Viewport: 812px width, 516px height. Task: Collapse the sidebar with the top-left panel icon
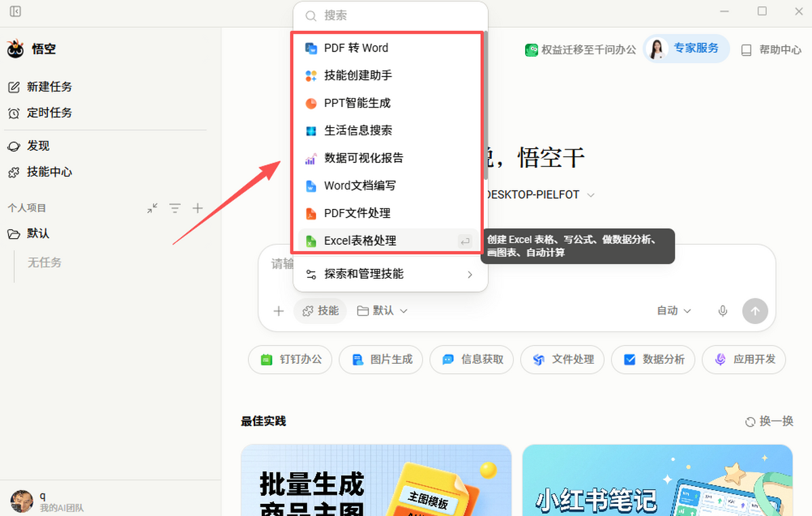tap(16, 11)
